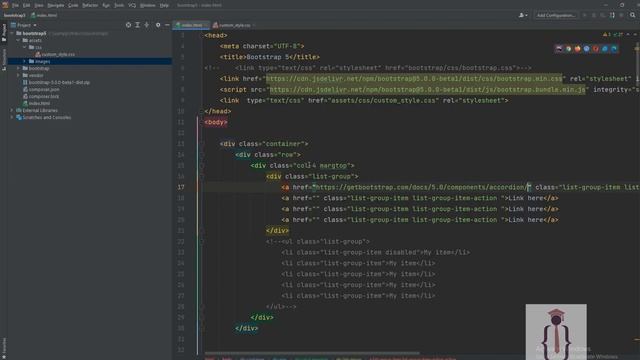The width and height of the screenshot is (640, 360).
Task: Expand the images folder
Action: coord(24,61)
